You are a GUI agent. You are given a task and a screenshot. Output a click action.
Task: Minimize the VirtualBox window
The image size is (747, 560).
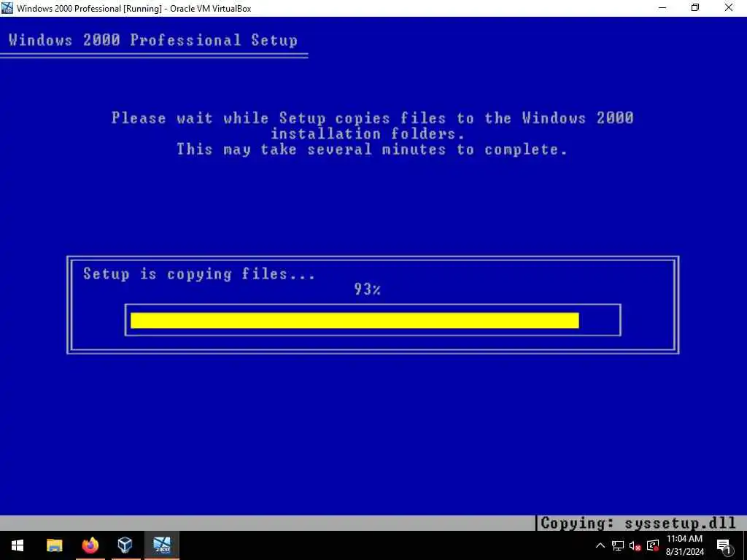pos(662,8)
